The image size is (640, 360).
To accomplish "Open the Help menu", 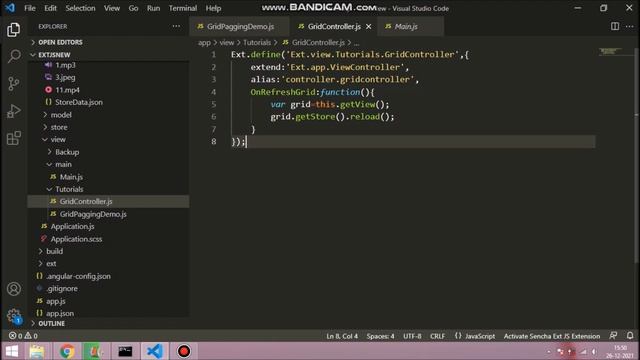I will [213, 8].
